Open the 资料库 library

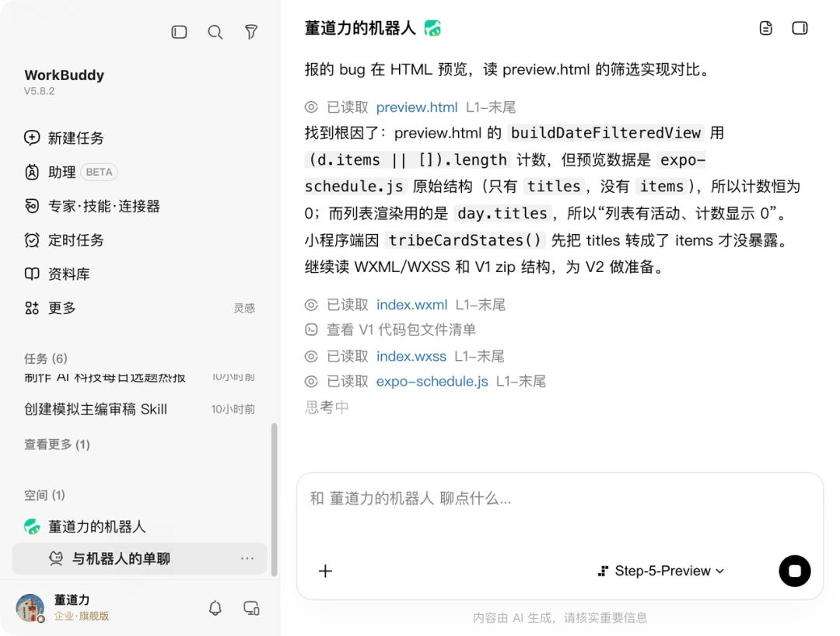tap(57, 274)
